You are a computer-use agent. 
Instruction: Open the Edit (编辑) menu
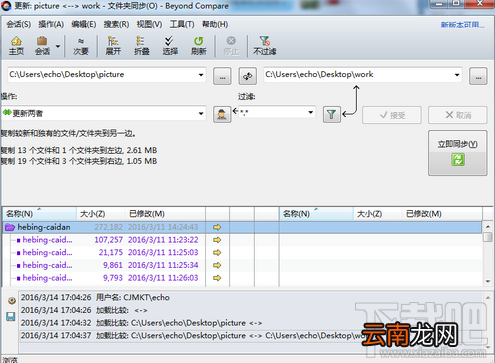coord(84,24)
